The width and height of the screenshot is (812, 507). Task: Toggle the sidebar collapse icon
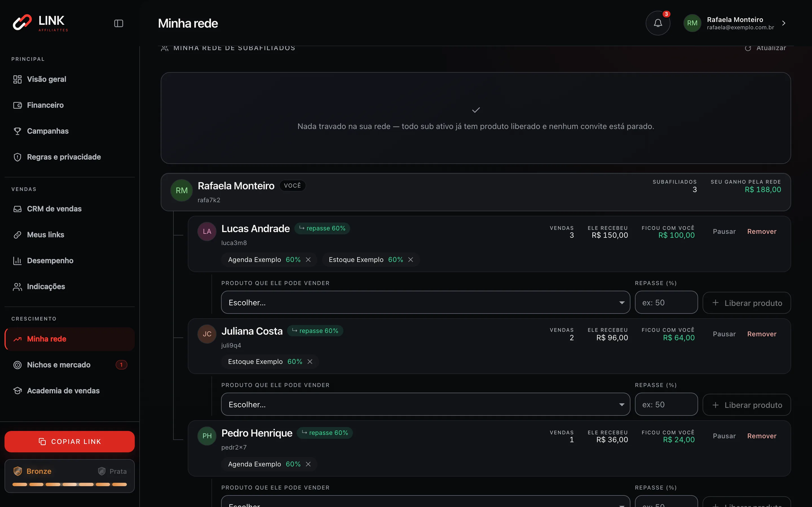(119, 23)
